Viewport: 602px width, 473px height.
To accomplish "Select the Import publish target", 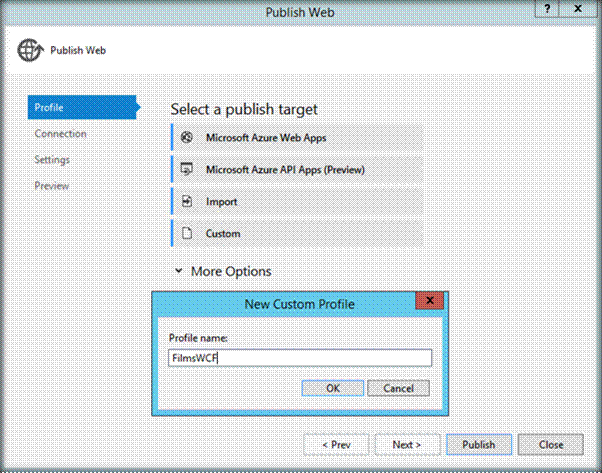I will tap(297, 201).
